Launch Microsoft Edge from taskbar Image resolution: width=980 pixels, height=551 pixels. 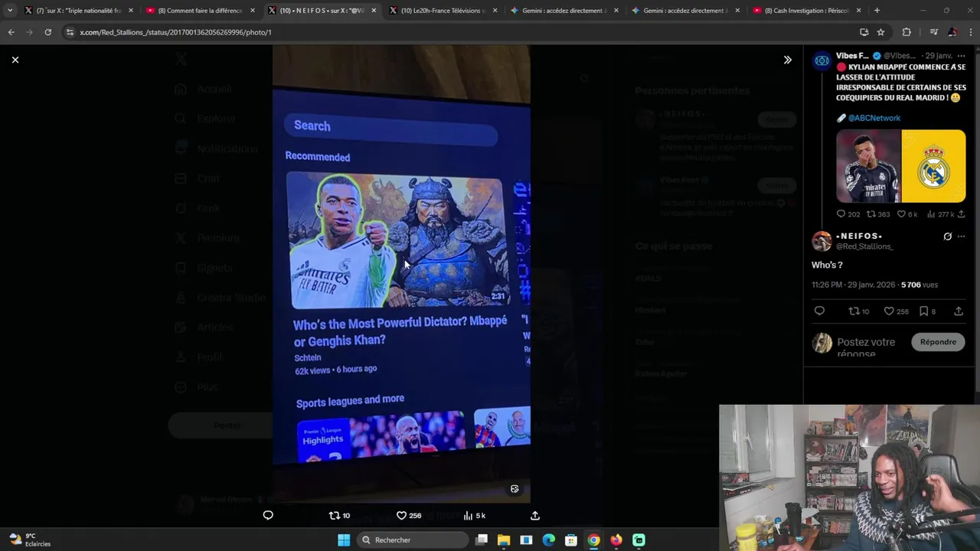click(x=549, y=540)
